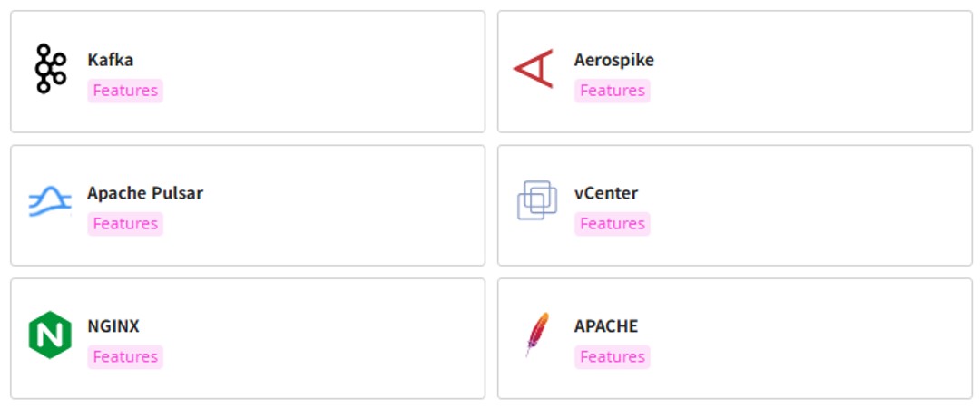Open the vCenter title link
Image resolution: width=980 pixels, height=408 pixels.
point(605,193)
